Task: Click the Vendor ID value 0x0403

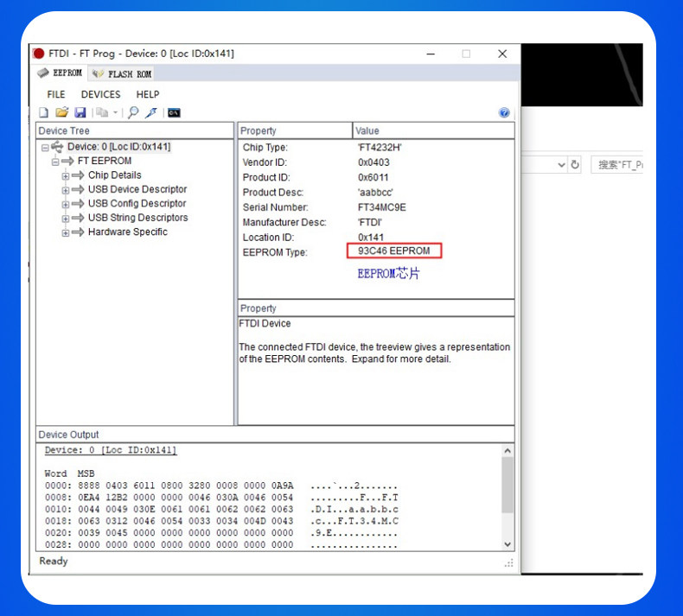Action: coord(373,162)
